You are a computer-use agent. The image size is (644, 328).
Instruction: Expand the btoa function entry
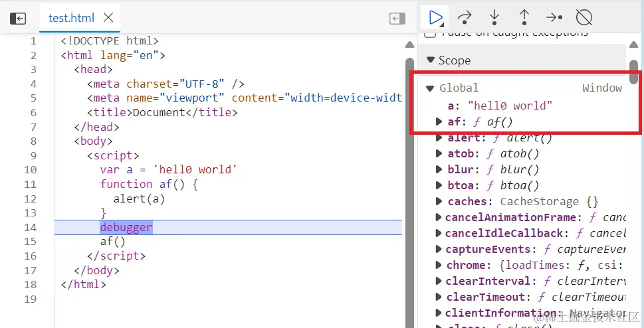point(439,185)
